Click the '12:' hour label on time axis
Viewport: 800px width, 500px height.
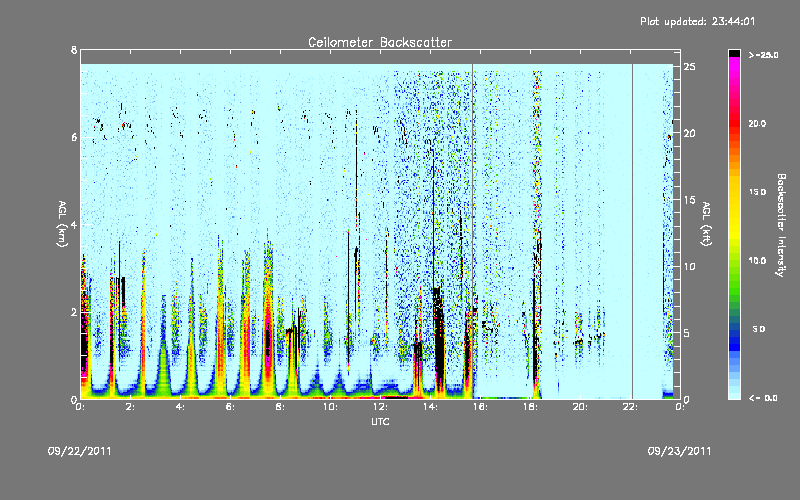click(380, 407)
